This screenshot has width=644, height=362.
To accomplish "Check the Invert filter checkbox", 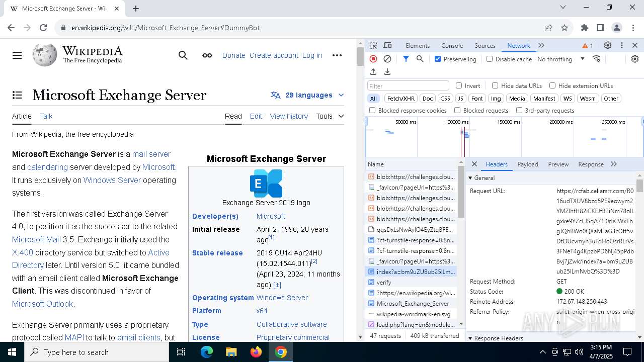I will click(459, 85).
